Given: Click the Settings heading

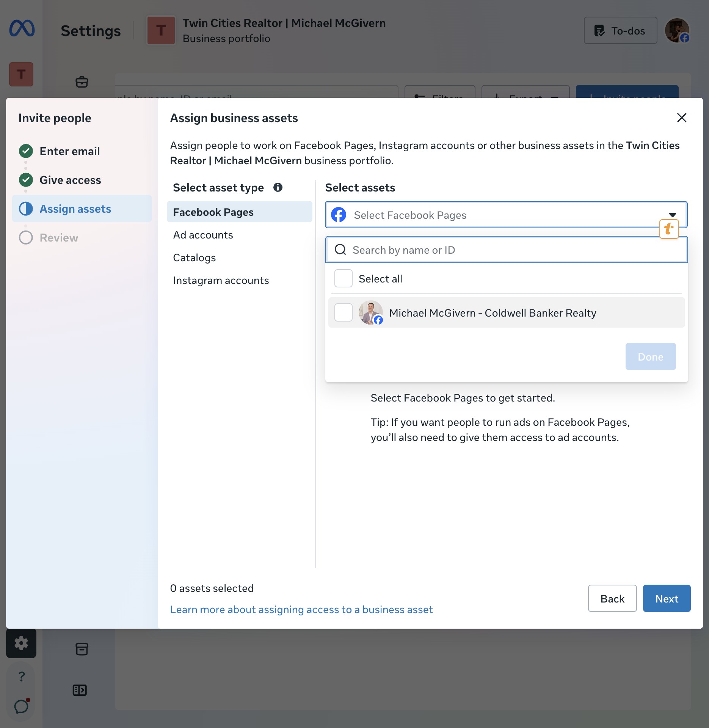Looking at the screenshot, I should [91, 31].
